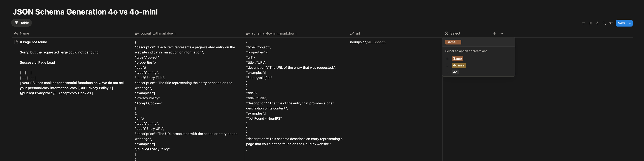Switch to the Table view tab
644x161 pixels.
(x=21, y=23)
